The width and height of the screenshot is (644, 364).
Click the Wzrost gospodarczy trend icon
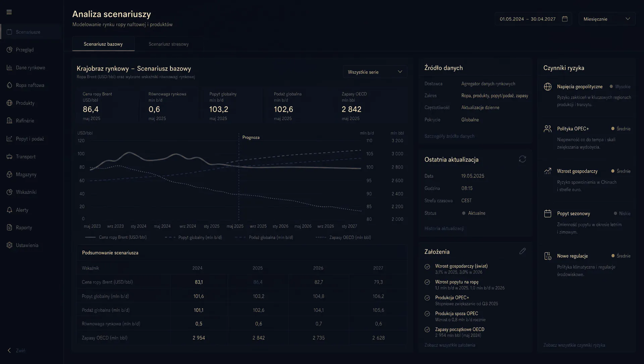pyautogui.click(x=548, y=171)
